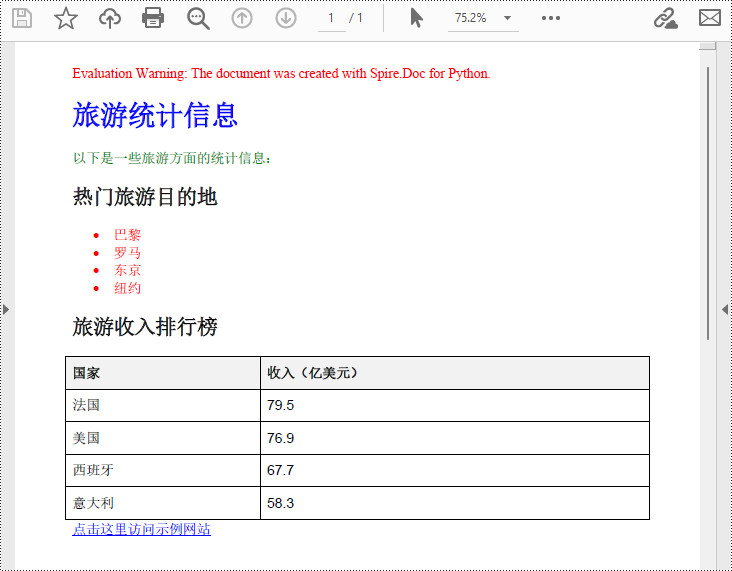Share a link to the file
This screenshot has height=571, width=732.
665,19
